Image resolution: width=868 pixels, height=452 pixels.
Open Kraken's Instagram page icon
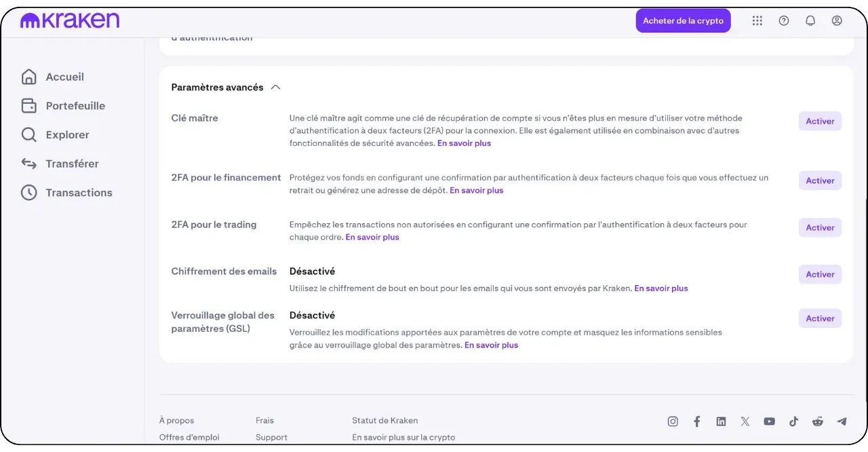673,421
